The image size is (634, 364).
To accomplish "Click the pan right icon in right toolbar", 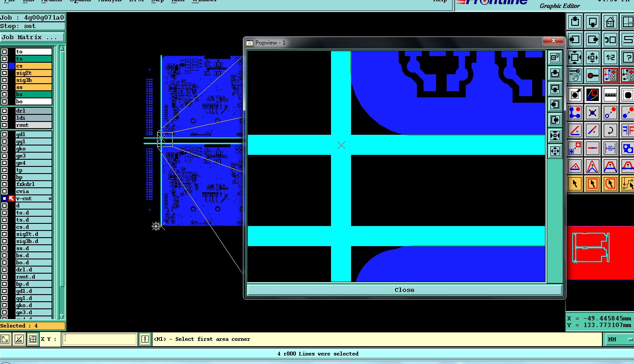I will pyautogui.click(x=593, y=40).
